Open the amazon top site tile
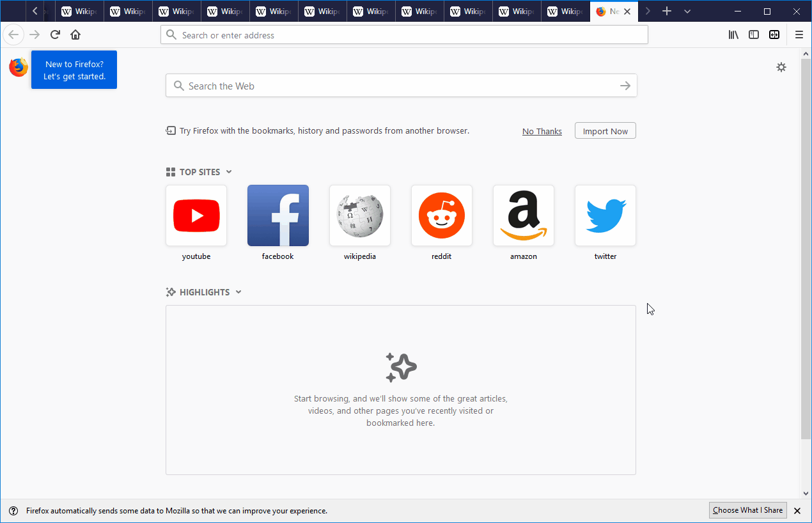This screenshot has width=812, height=523. (524, 215)
